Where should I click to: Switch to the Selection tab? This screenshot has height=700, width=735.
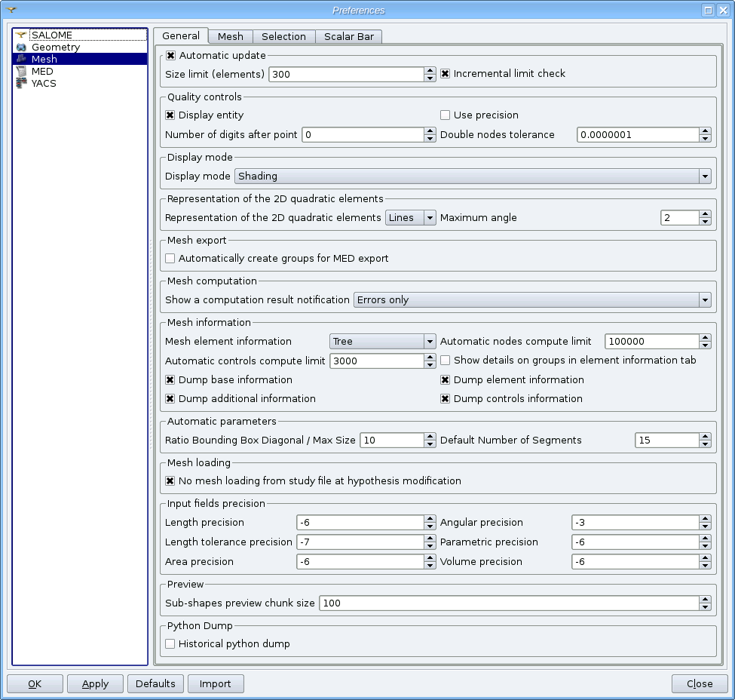[x=283, y=37]
